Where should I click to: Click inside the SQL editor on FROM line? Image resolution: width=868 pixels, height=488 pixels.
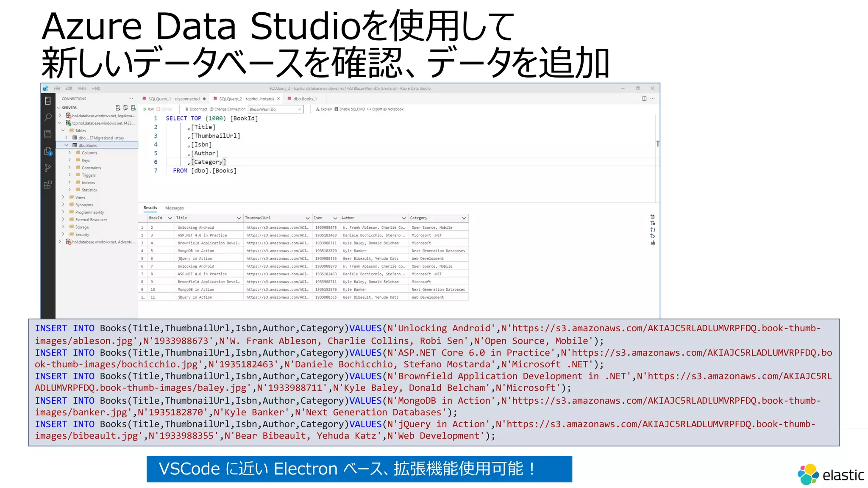point(205,171)
